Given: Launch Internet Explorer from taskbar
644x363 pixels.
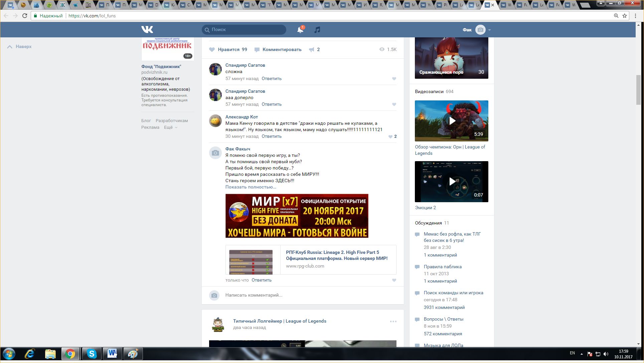Looking at the screenshot, I should [x=30, y=354].
